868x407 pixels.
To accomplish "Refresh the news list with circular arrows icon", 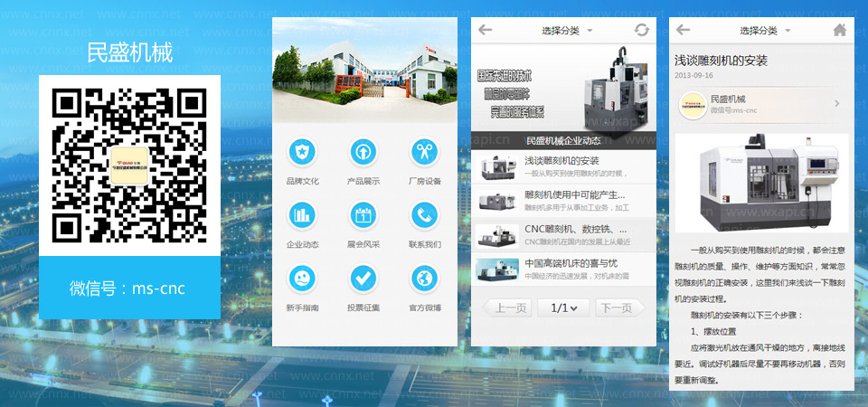I will pos(642,30).
